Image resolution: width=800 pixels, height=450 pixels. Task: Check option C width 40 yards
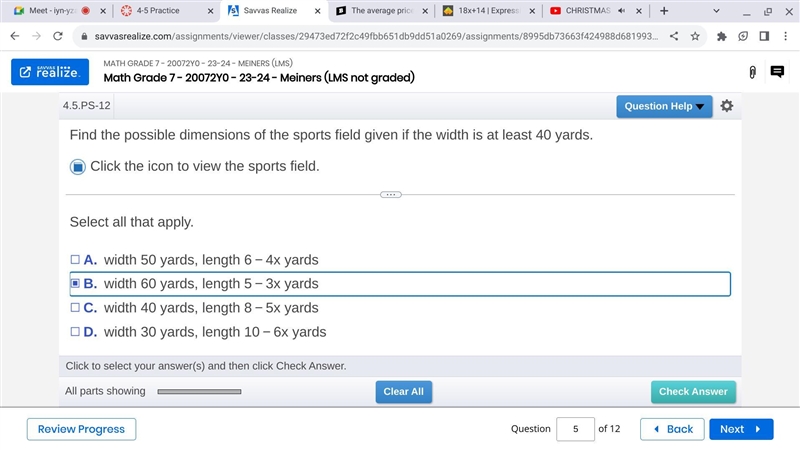[x=75, y=308]
